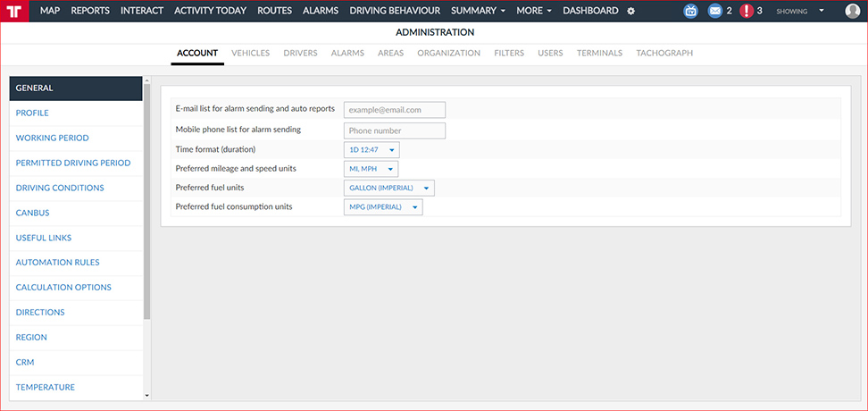Switch to the Tachograph tab
Screen dimensions: 868x411
[664, 53]
